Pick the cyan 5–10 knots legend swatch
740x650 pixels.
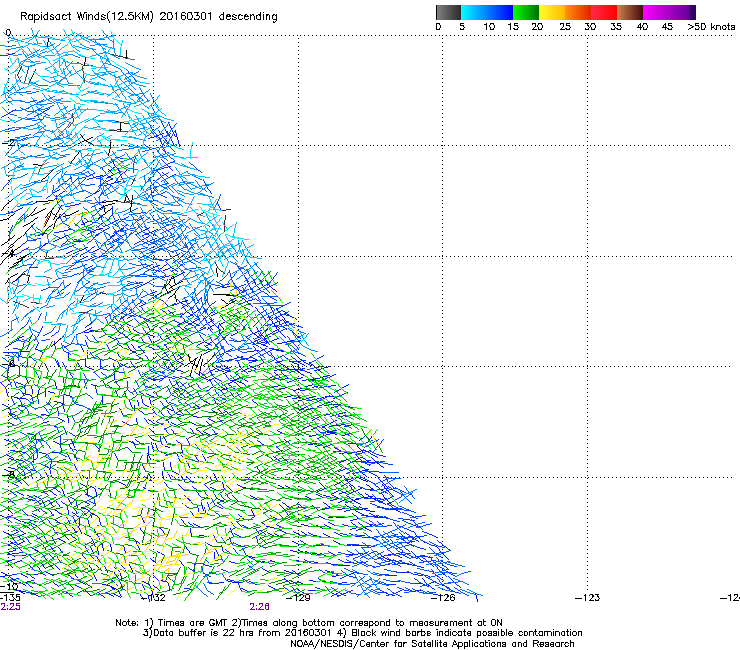474,12
